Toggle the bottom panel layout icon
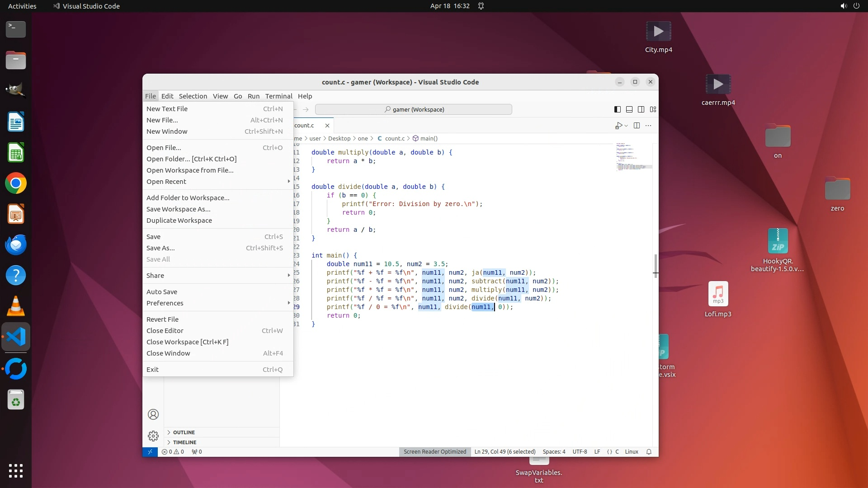The height and width of the screenshot is (488, 868). point(629,109)
